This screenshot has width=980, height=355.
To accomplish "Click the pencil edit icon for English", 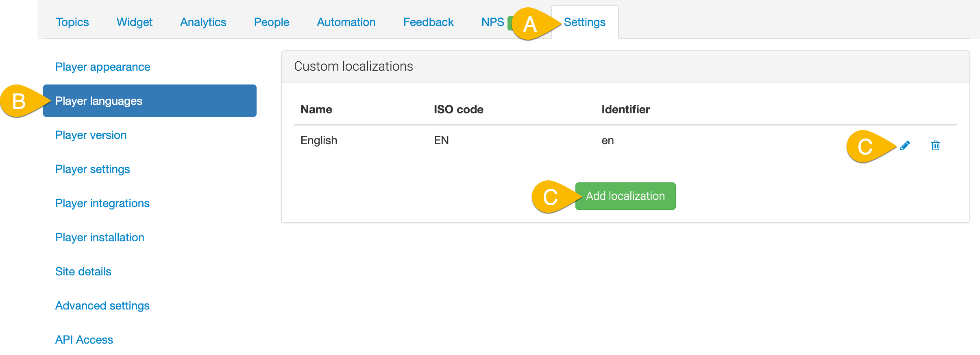I will [905, 145].
